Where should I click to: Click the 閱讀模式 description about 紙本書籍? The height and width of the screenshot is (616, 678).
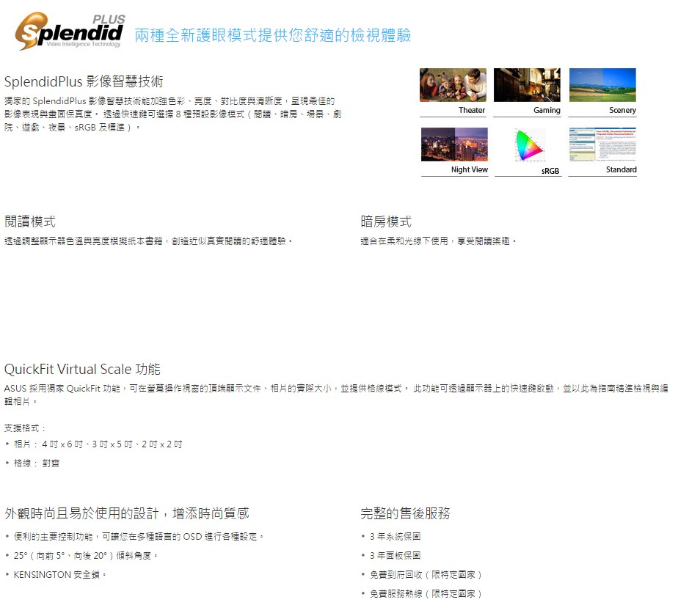[148, 241]
